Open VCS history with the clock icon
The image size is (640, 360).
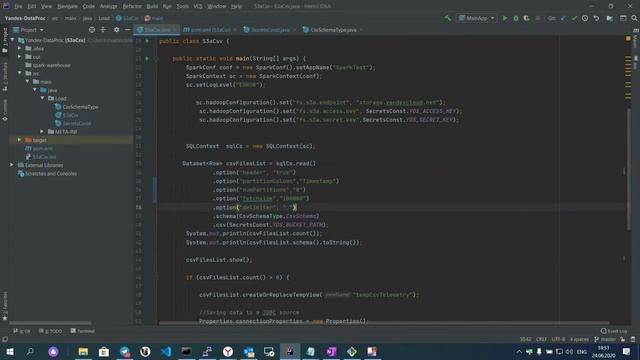[585, 18]
